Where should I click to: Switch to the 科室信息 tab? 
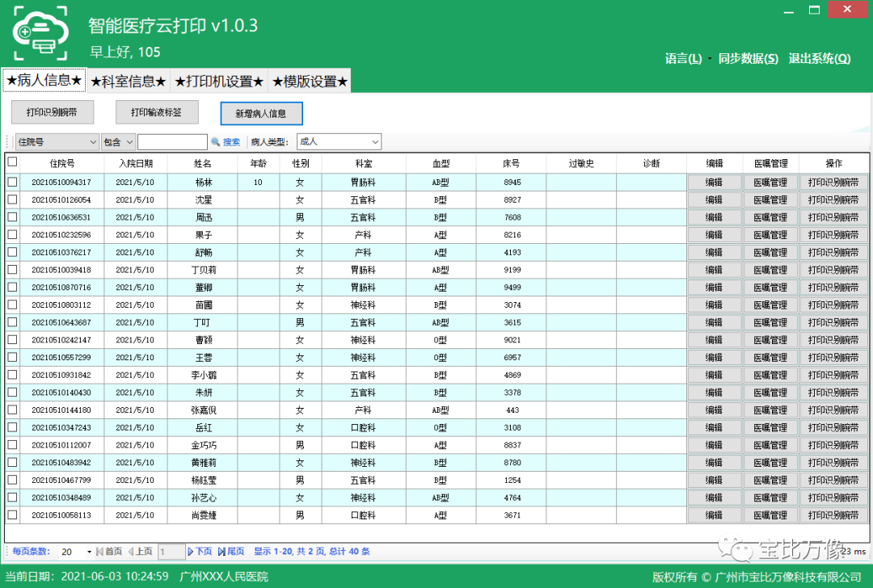129,82
